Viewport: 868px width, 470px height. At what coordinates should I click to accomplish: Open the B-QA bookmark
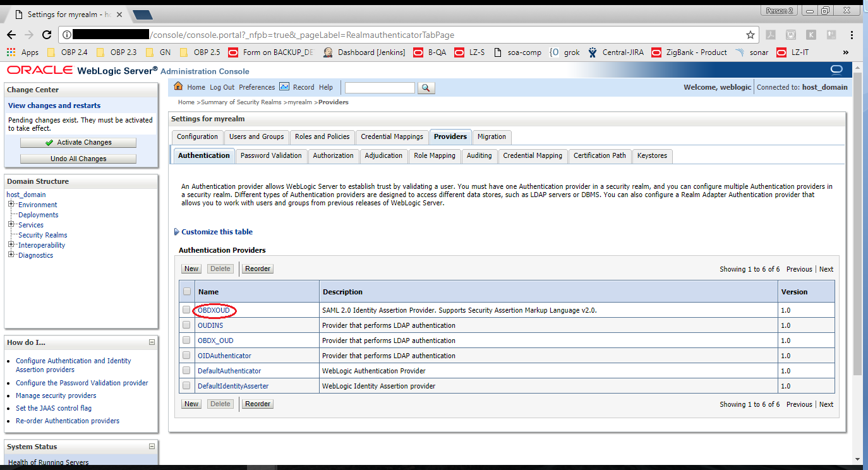[430, 52]
